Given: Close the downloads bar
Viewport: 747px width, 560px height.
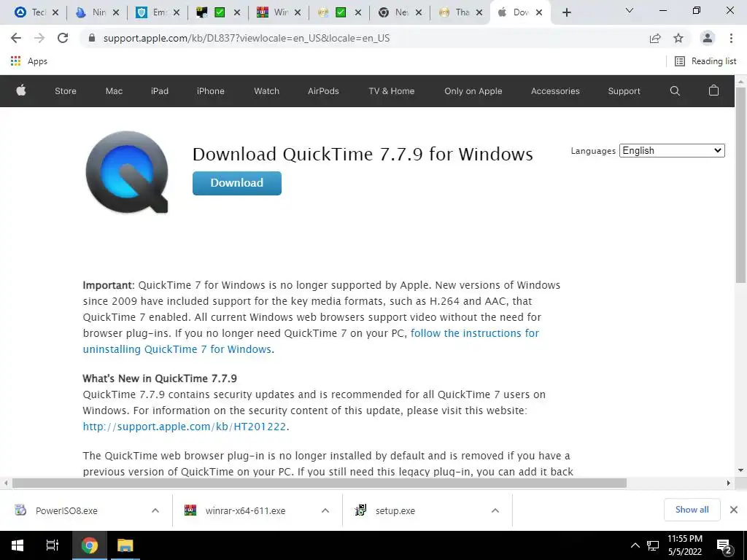Looking at the screenshot, I should (x=734, y=510).
